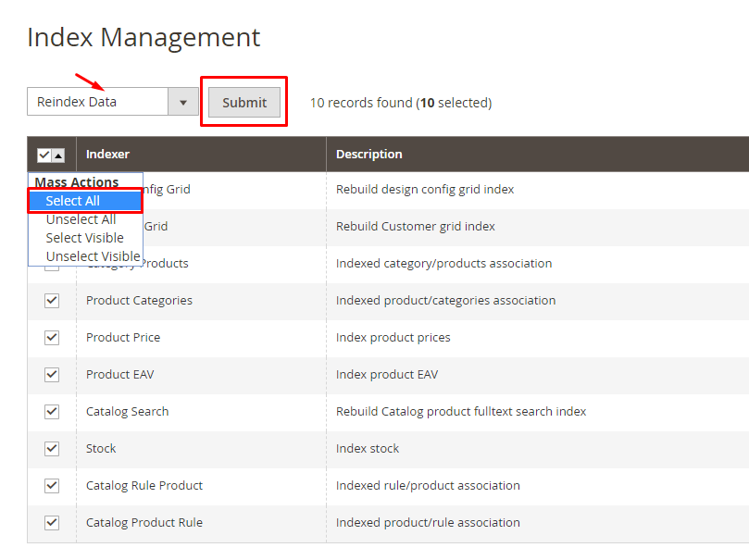Click the arrow button beside Reindex Data
Image resolution: width=749 pixels, height=560 pixels.
[182, 103]
